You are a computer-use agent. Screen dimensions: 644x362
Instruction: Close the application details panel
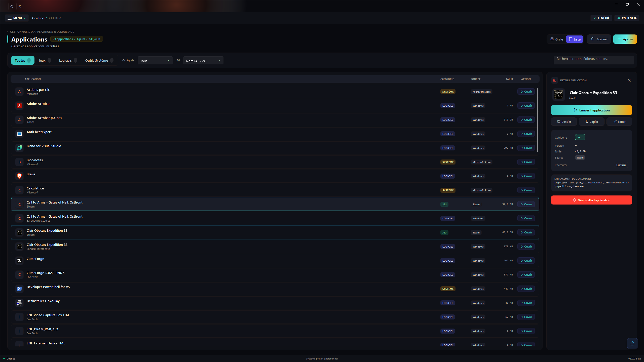(x=629, y=80)
